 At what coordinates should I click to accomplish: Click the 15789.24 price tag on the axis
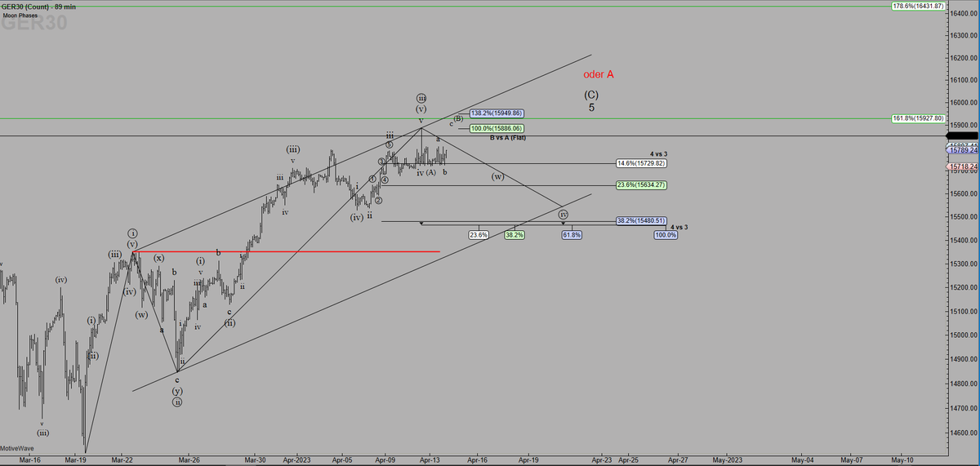(962, 150)
